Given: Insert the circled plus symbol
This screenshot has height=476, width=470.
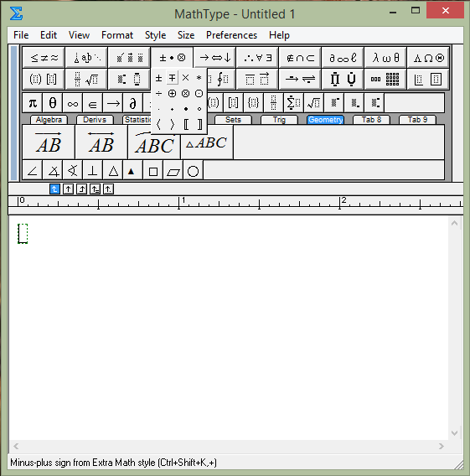Looking at the screenshot, I should [x=172, y=94].
